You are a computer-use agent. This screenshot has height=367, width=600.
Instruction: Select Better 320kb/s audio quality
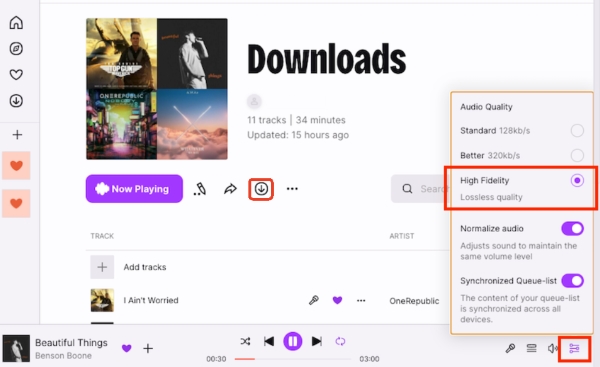[x=577, y=155]
